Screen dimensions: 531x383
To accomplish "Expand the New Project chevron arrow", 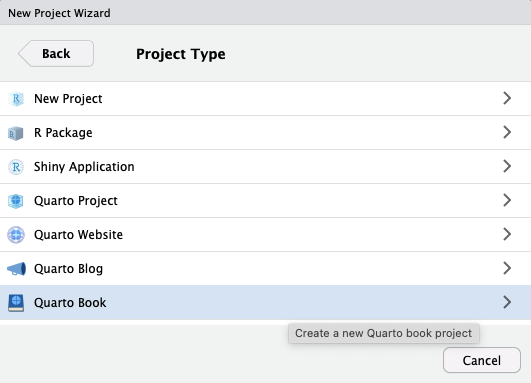I will [507, 98].
